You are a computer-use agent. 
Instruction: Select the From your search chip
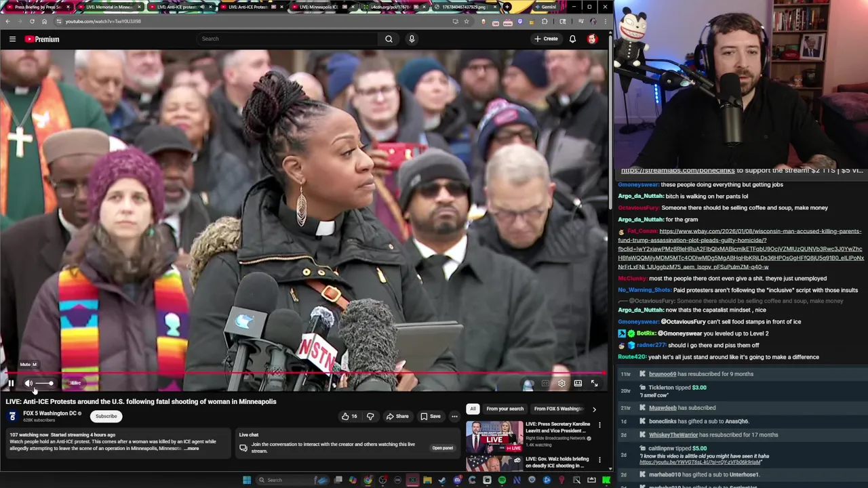pyautogui.click(x=505, y=409)
